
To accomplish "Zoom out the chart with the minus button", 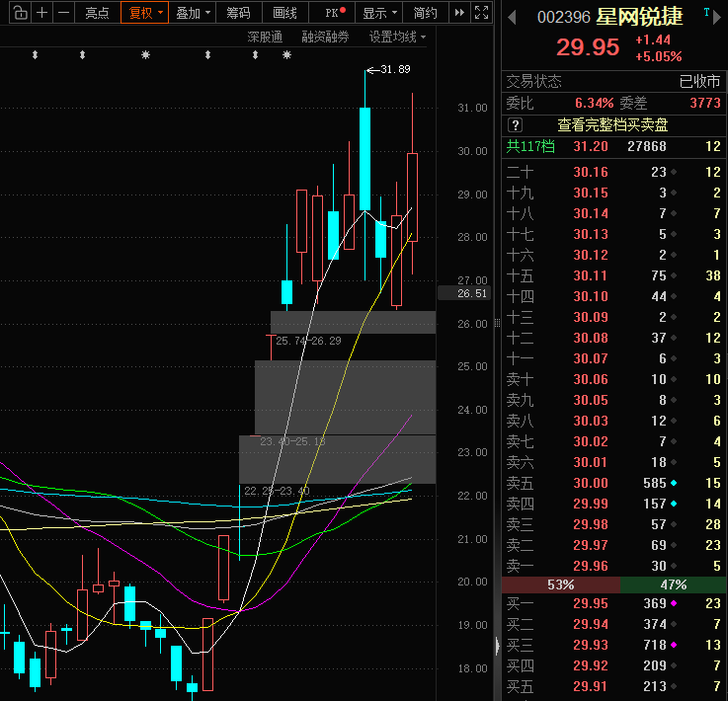I will (63, 13).
